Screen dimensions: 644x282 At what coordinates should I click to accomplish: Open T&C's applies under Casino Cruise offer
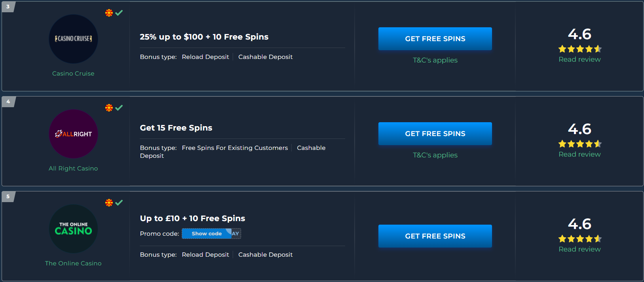(x=435, y=60)
